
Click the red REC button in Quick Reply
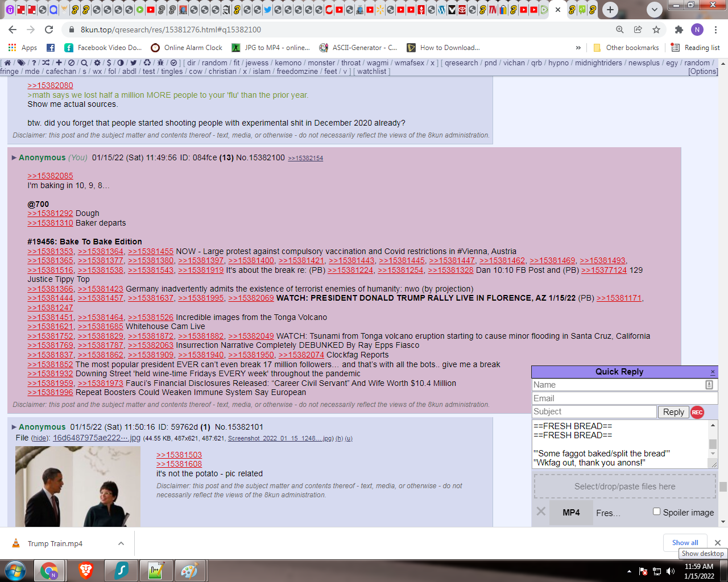tap(697, 412)
